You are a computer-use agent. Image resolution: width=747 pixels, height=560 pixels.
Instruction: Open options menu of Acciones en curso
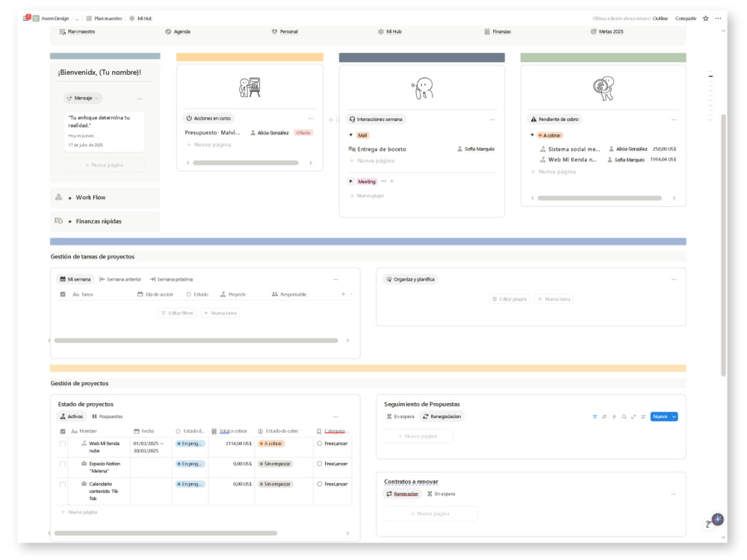pyautogui.click(x=311, y=118)
